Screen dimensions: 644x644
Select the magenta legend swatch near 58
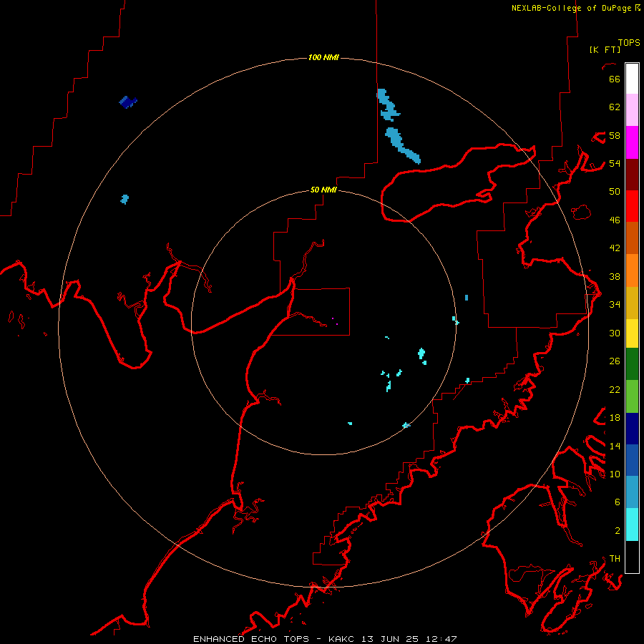632,142
